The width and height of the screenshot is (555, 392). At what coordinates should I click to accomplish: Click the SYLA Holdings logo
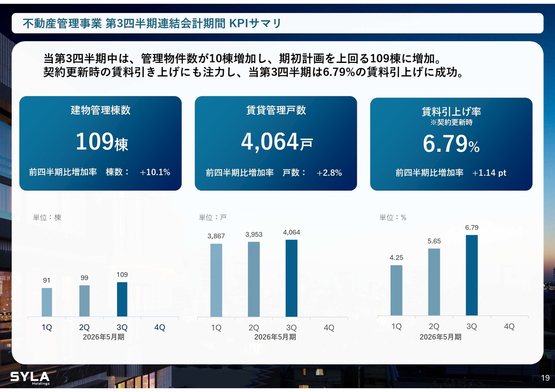pyautogui.click(x=30, y=378)
